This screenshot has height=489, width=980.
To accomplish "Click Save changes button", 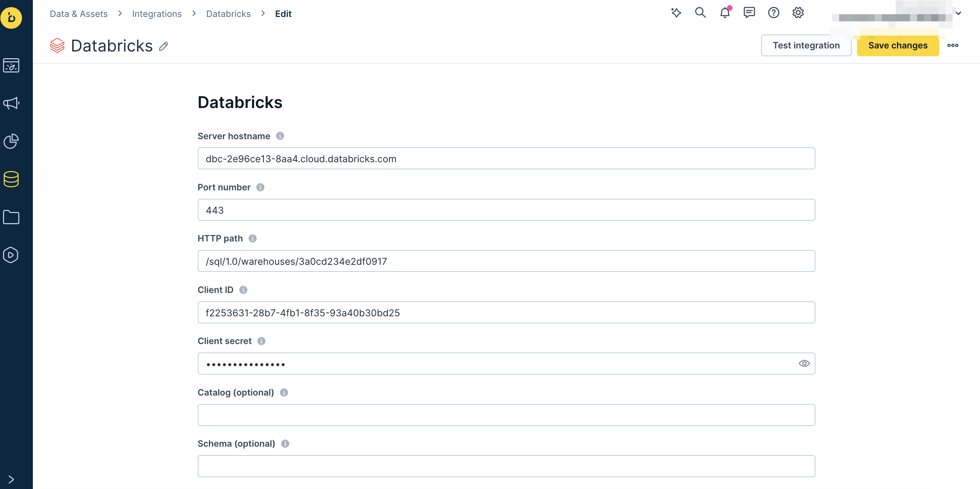I will coord(898,45).
